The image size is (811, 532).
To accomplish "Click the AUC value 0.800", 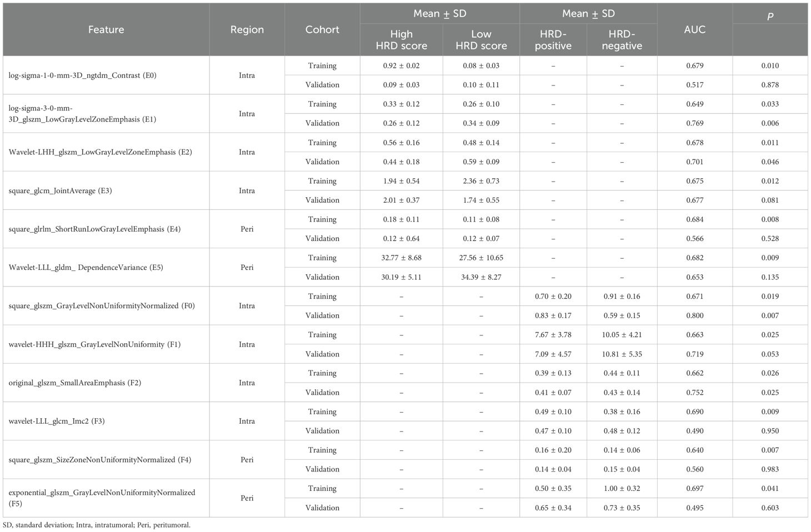I will coord(695,315).
